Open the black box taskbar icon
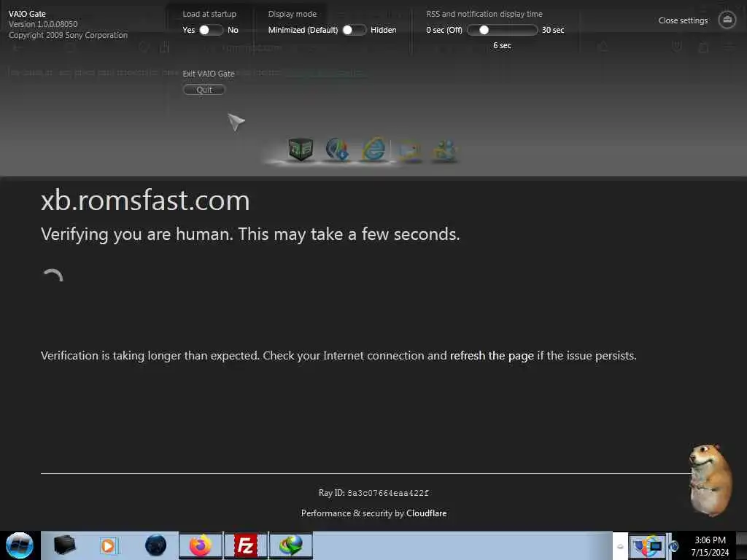Screen dimensions: 747x560 (x=64, y=545)
